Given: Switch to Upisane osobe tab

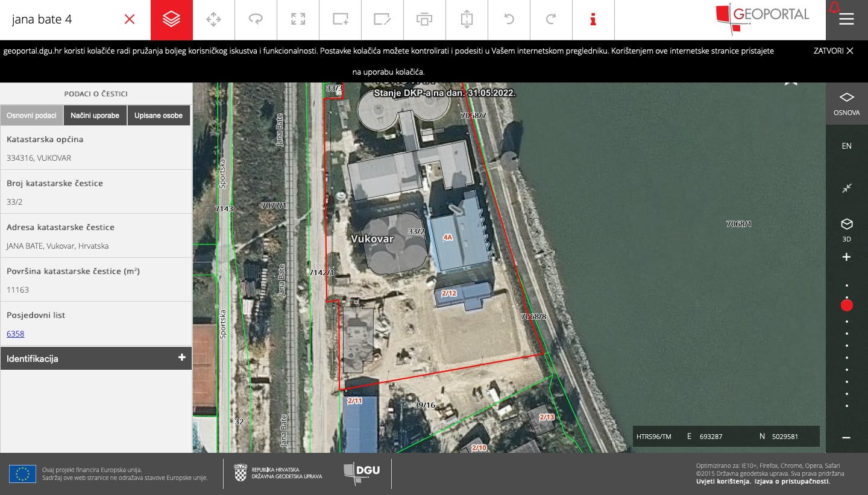Looking at the screenshot, I should point(159,116).
